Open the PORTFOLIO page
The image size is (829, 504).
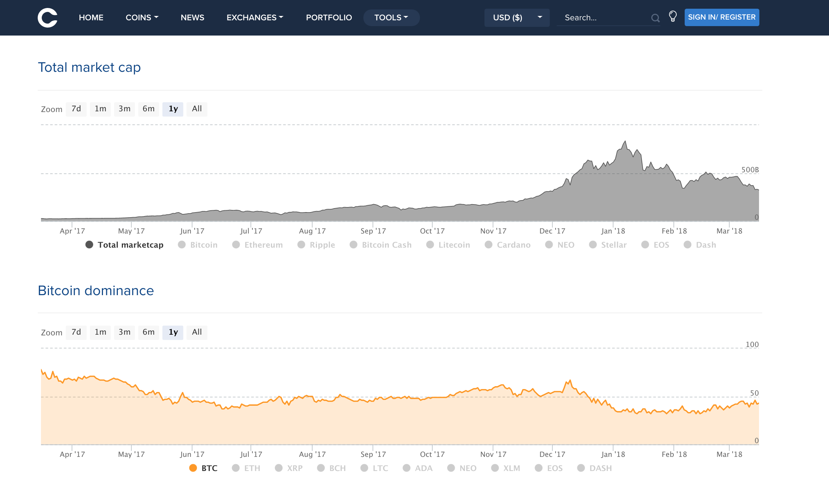[x=329, y=17]
